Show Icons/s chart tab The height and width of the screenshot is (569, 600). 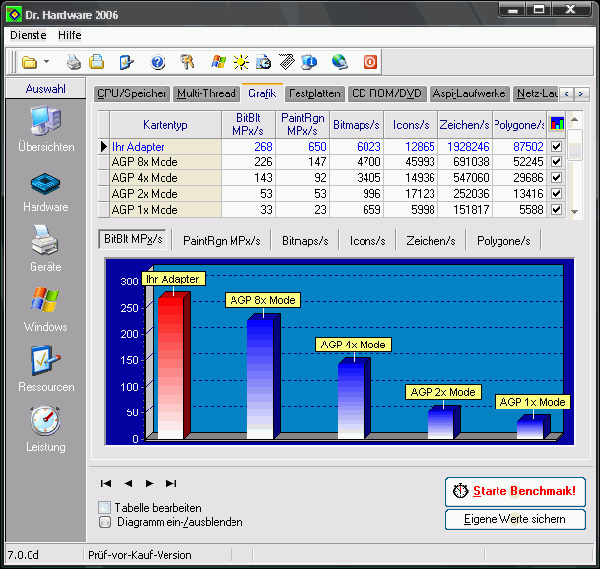coord(367,241)
